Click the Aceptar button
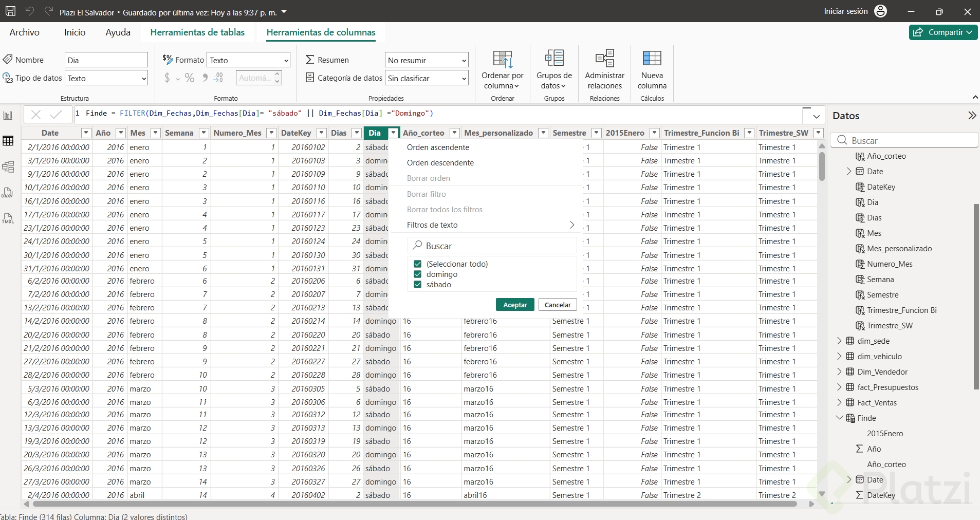Screen dimensions: 980x520 [x=515, y=305]
